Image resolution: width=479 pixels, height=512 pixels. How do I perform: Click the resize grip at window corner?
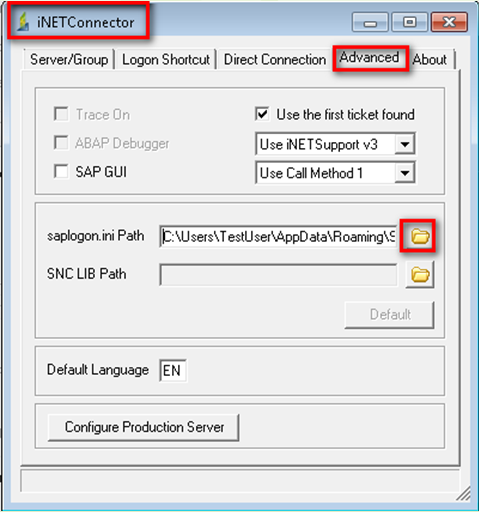(463, 493)
